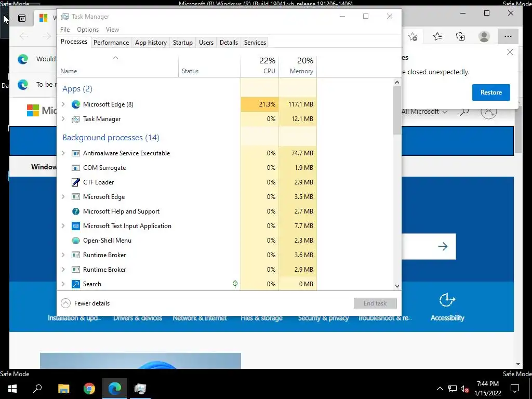The height and width of the screenshot is (399, 532).
Task: Add page to favorites star icon in Edge
Action: (413, 37)
